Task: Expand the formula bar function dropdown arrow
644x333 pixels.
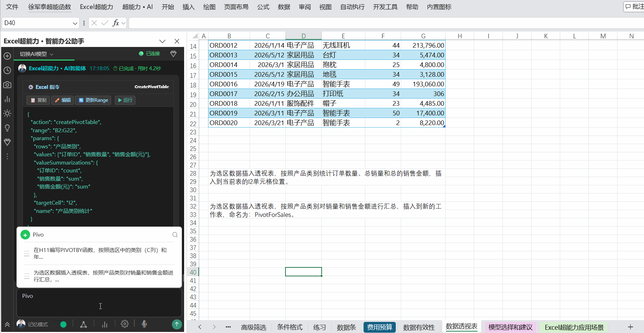Action: click(124, 23)
